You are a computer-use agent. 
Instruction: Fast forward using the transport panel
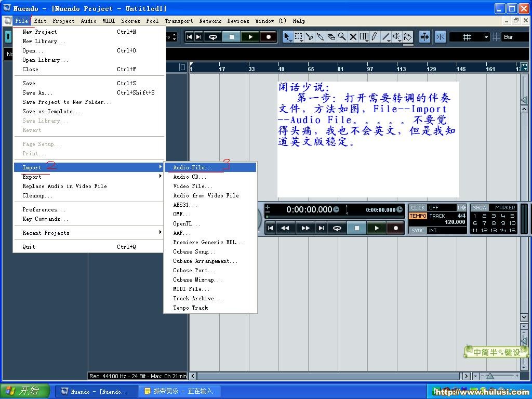point(305,228)
